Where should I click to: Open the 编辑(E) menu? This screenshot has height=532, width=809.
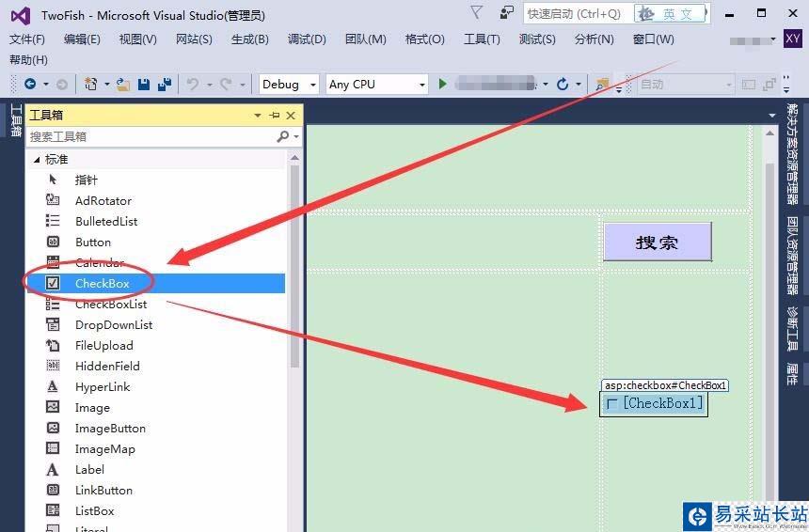(x=82, y=39)
